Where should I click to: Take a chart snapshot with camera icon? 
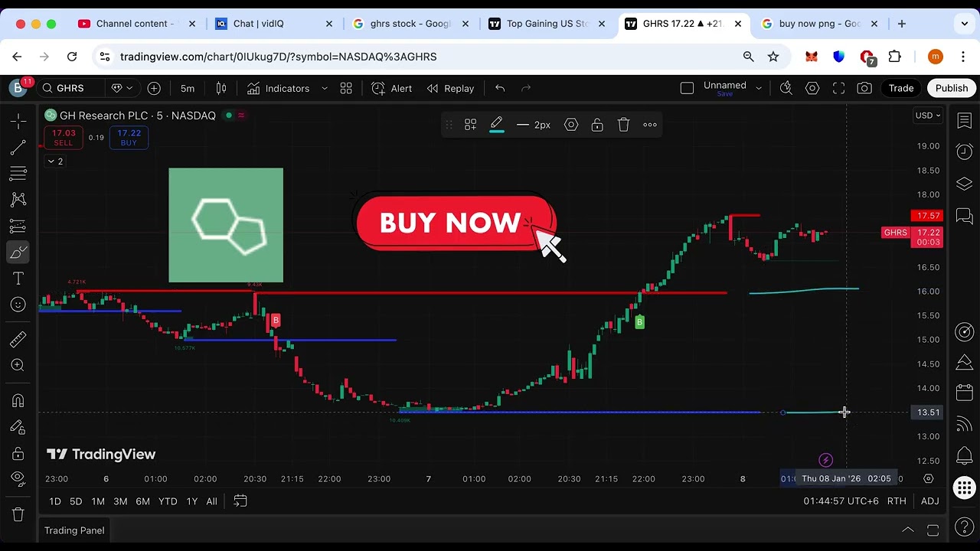864,88
